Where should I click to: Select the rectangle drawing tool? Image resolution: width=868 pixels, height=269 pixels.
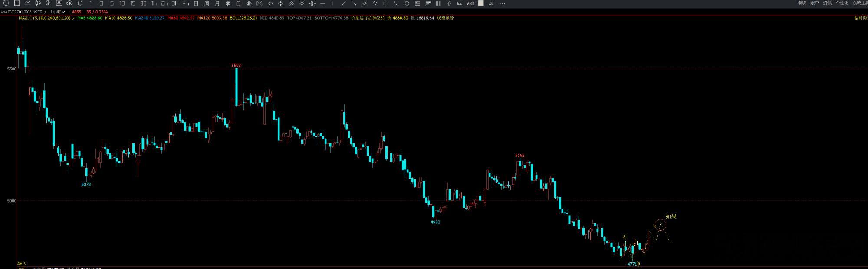(x=386, y=3)
